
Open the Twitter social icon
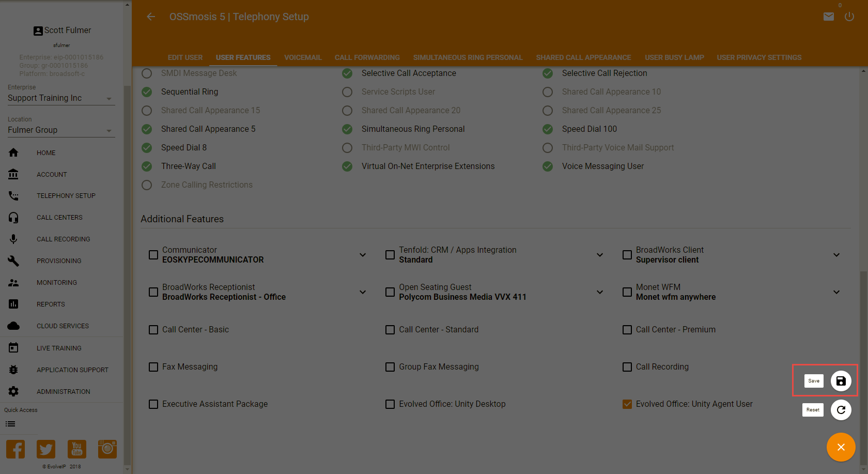point(46,449)
